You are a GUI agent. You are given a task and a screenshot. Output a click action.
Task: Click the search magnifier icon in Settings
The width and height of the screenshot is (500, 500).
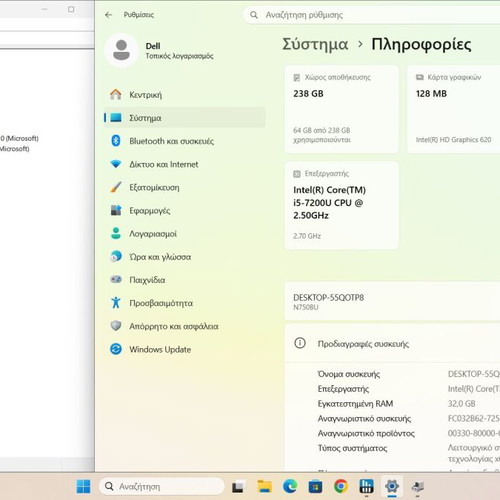pos(254,15)
